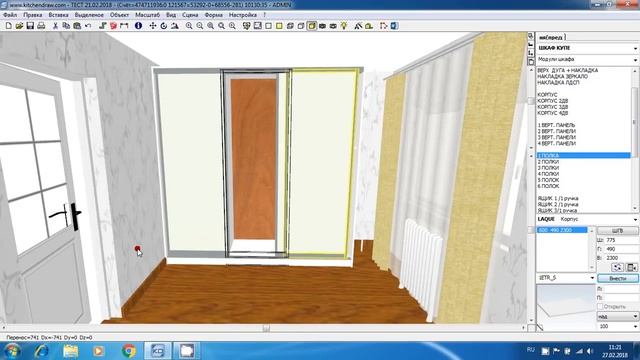Select 2 ПОЛКИ in the module list
The height and width of the screenshot is (360, 640).
[x=548, y=162]
